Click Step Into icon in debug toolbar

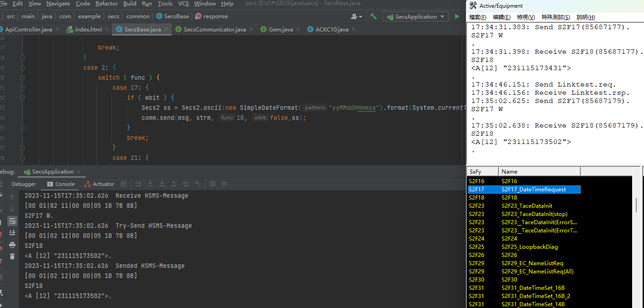150,184
